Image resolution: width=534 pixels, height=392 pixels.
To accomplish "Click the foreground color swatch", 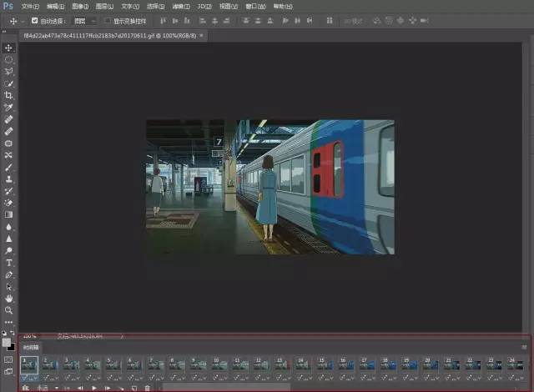I will click(7, 340).
